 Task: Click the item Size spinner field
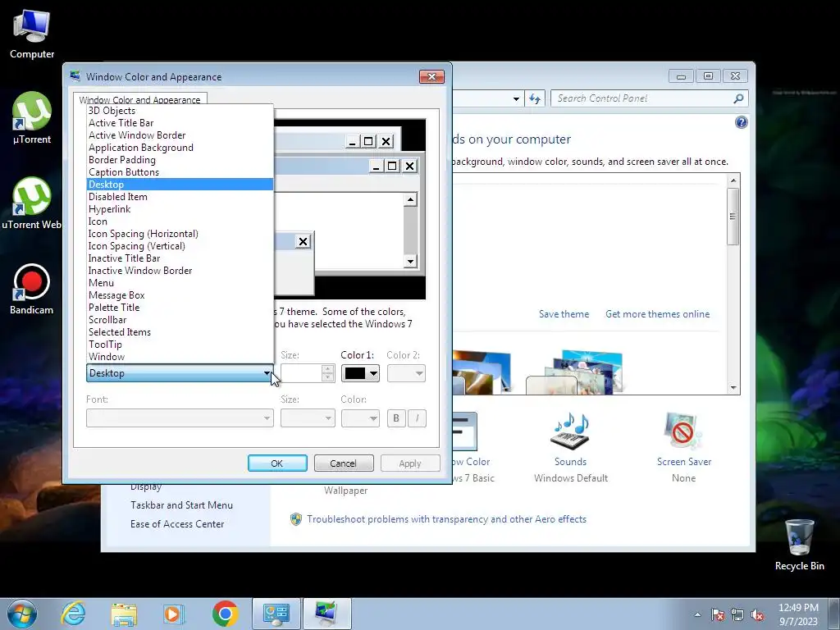click(x=308, y=373)
